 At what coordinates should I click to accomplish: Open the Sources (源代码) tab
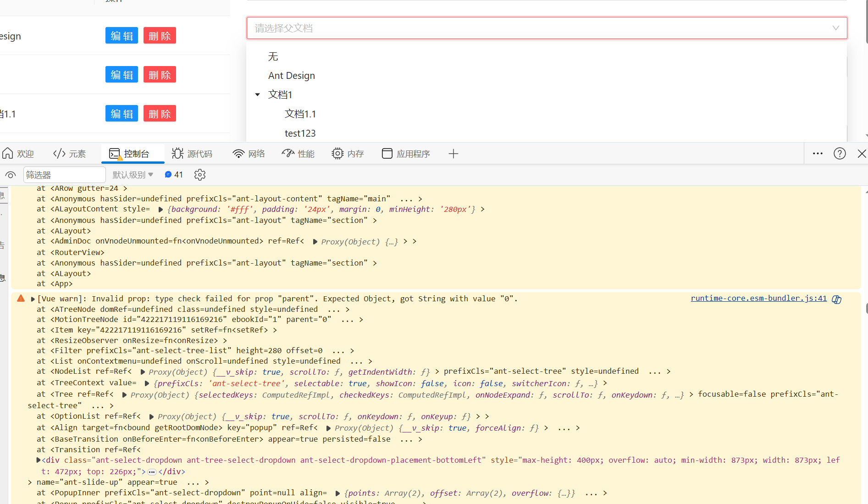point(192,154)
